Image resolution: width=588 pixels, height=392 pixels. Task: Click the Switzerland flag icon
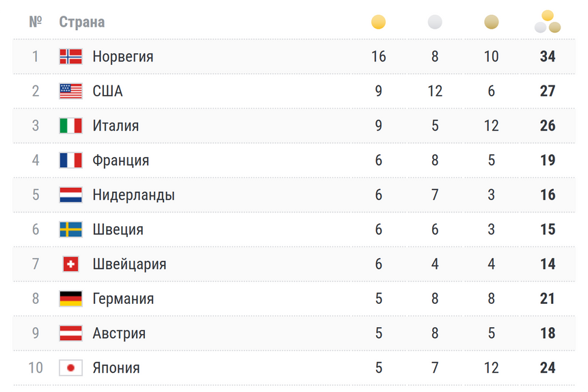point(70,264)
